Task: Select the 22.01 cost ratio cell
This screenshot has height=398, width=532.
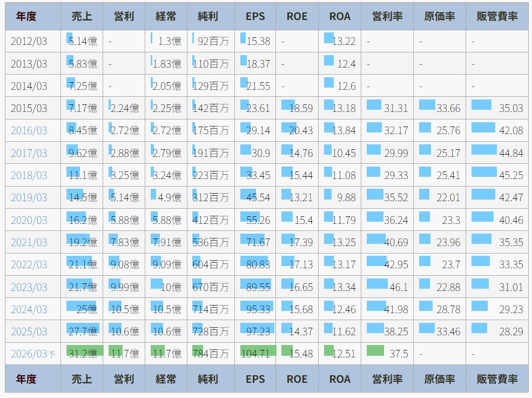Action: tap(440, 197)
